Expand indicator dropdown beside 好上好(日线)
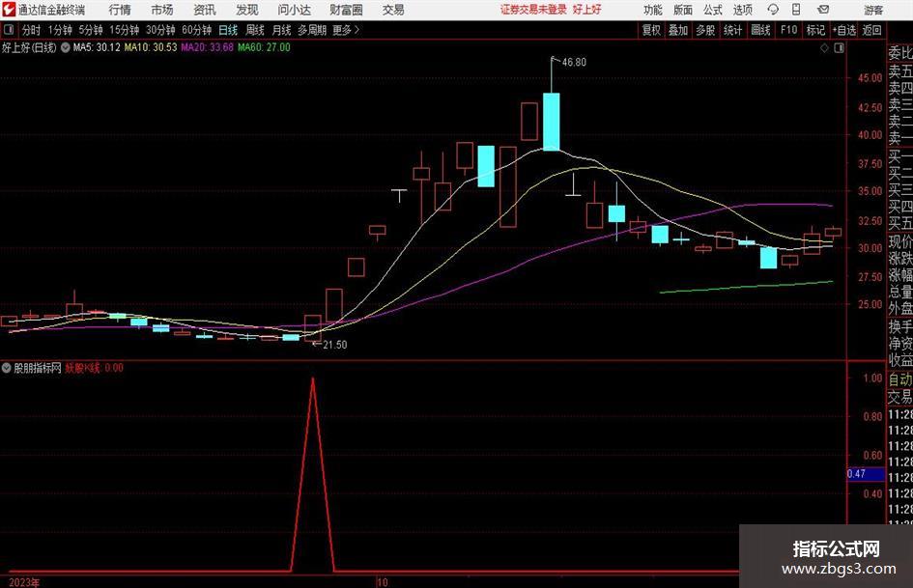 point(66,47)
